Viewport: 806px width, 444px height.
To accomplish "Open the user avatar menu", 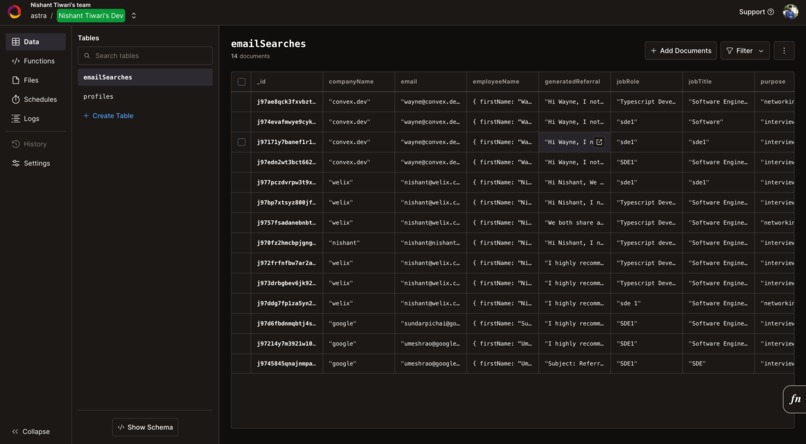I will coord(790,12).
